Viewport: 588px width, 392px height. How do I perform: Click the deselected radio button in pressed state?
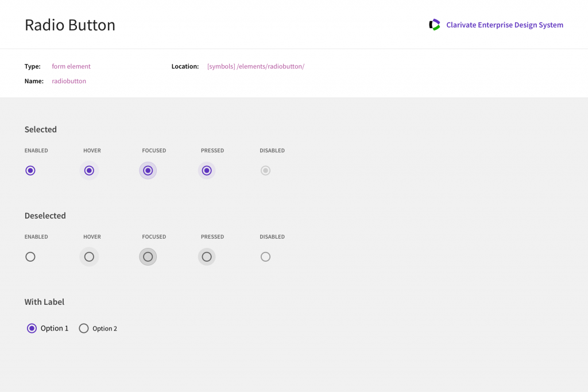point(207,257)
